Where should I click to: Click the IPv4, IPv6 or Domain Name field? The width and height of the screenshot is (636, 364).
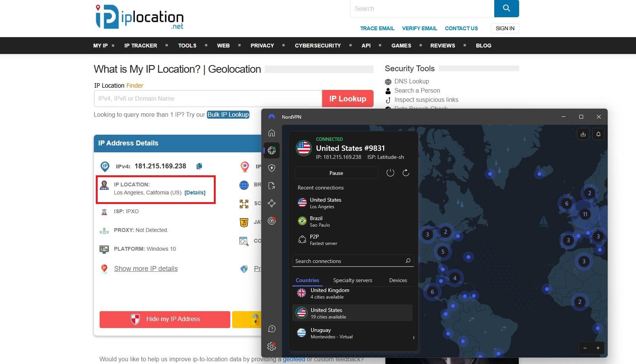pyautogui.click(x=208, y=99)
